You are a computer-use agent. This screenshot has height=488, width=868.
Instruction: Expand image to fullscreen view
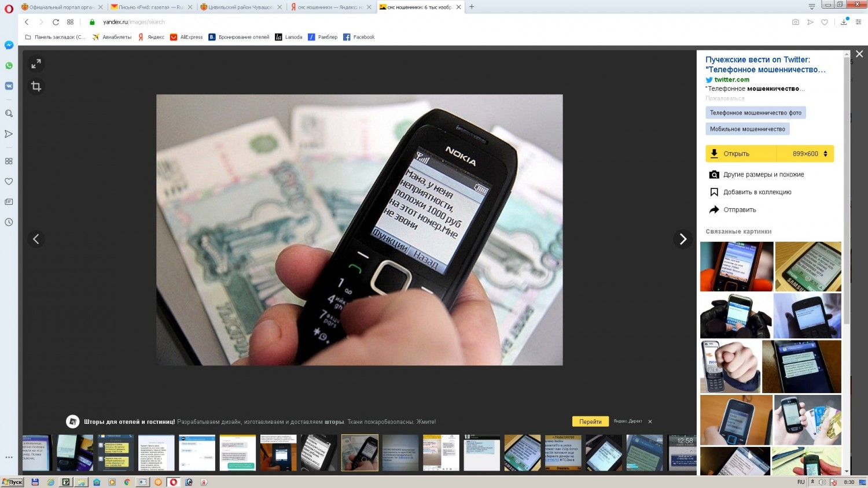tap(36, 64)
